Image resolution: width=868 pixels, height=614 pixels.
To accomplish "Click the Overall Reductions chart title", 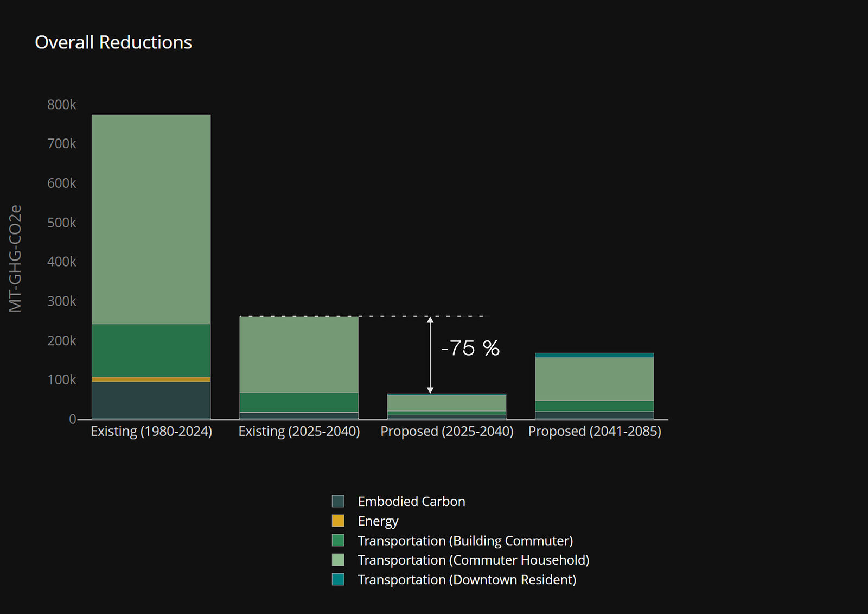I will coord(113,42).
